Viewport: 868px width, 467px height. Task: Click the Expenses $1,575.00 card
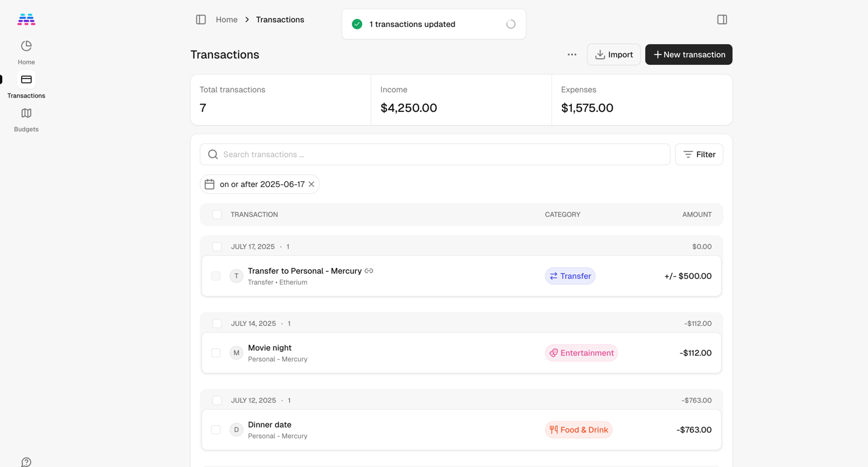tap(642, 100)
